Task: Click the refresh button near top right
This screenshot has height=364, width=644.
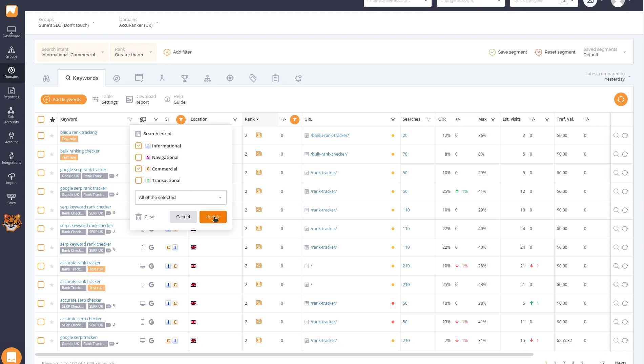Action: [621, 99]
